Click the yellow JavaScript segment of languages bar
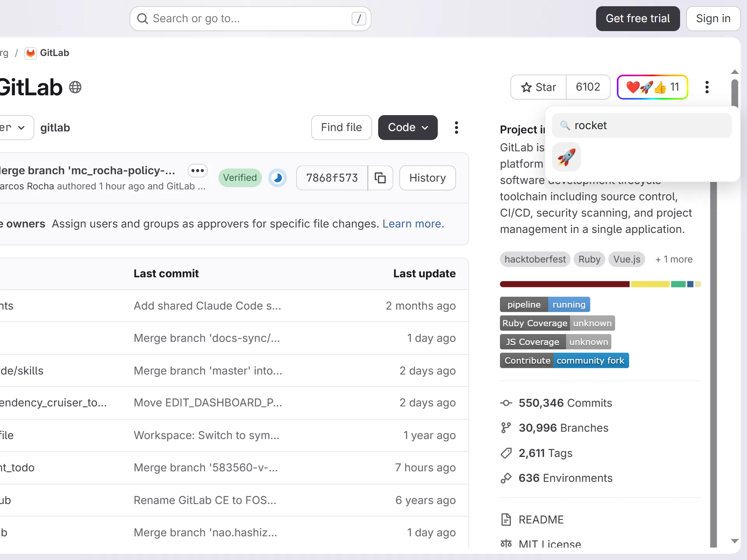Image resolution: width=747 pixels, height=560 pixels. point(650,284)
